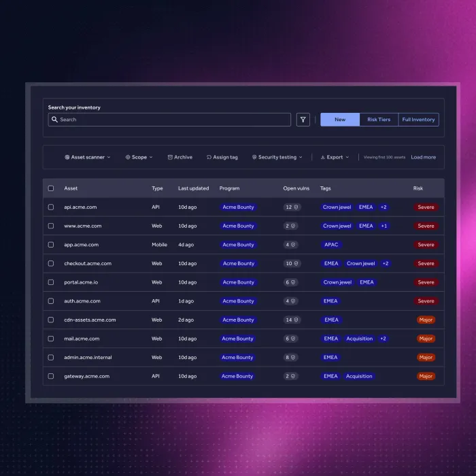This screenshot has width=476, height=476.
Task: Click the Archive box icon
Action: tap(170, 157)
